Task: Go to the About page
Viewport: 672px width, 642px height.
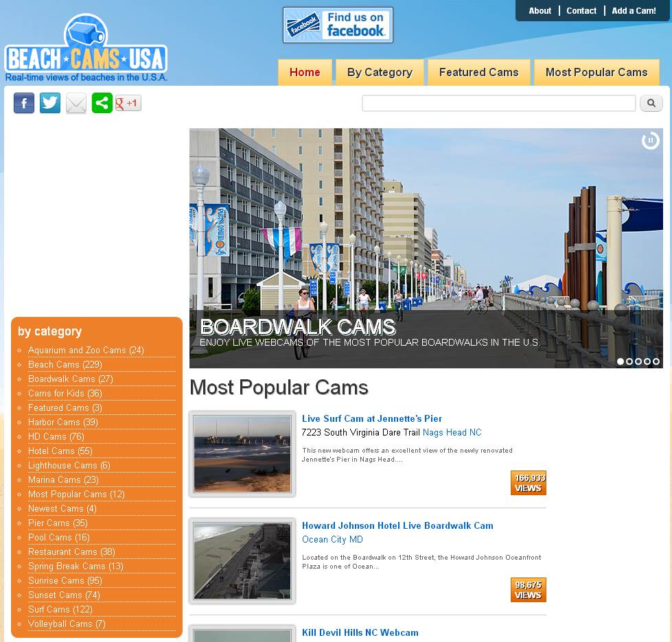Action: point(540,11)
